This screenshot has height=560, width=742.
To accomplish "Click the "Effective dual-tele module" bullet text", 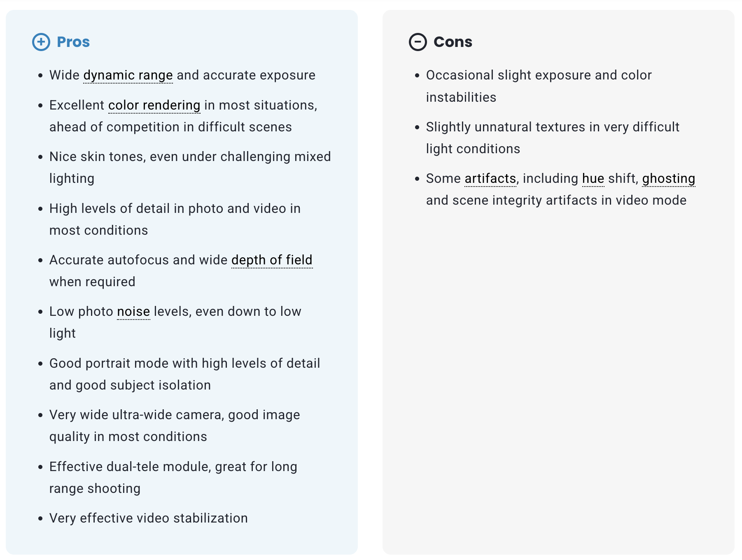I will tap(173, 467).
